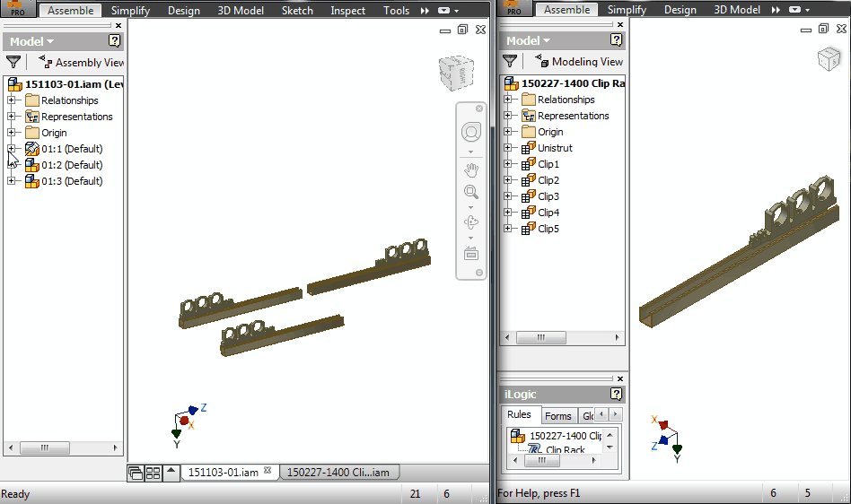Select the Pan hand tool in navigation bar
This screenshot has height=504, width=851.
point(471,170)
